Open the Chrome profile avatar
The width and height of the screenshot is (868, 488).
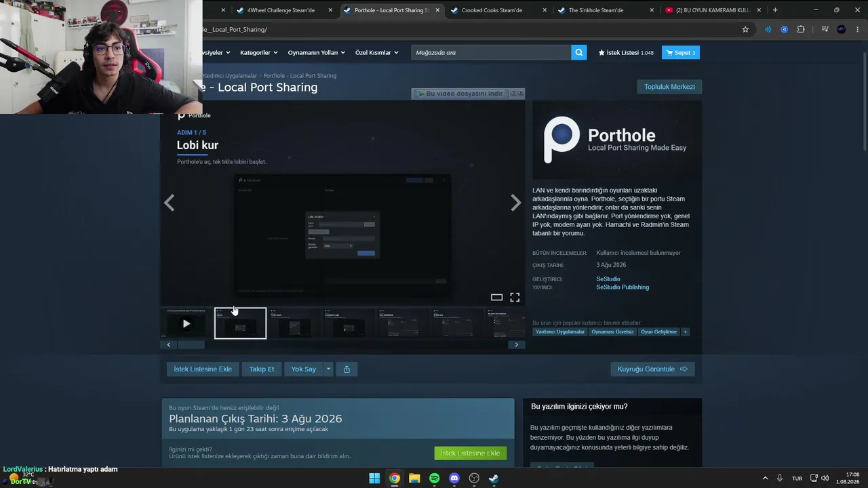[x=842, y=29]
